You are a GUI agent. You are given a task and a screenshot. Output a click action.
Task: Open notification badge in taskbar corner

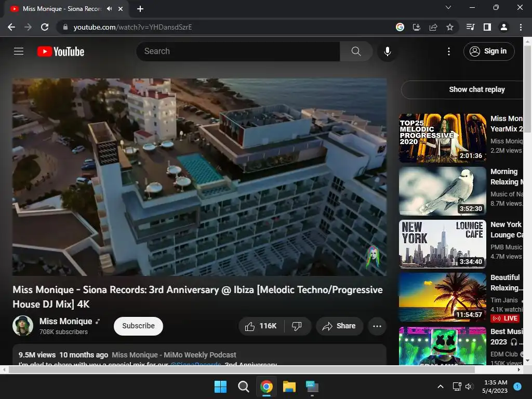coord(517,386)
